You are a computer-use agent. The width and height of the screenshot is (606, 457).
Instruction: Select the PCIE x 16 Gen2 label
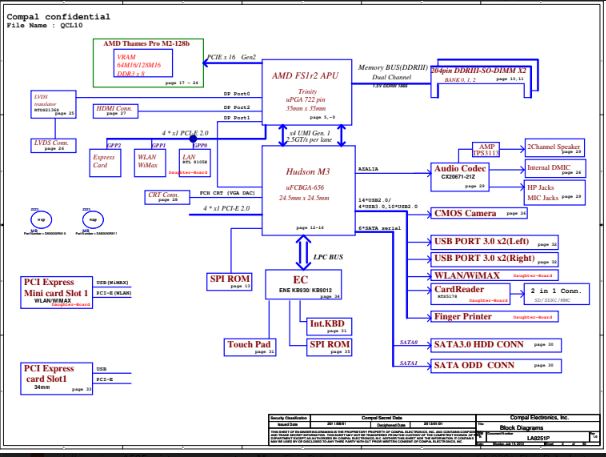pyautogui.click(x=232, y=57)
